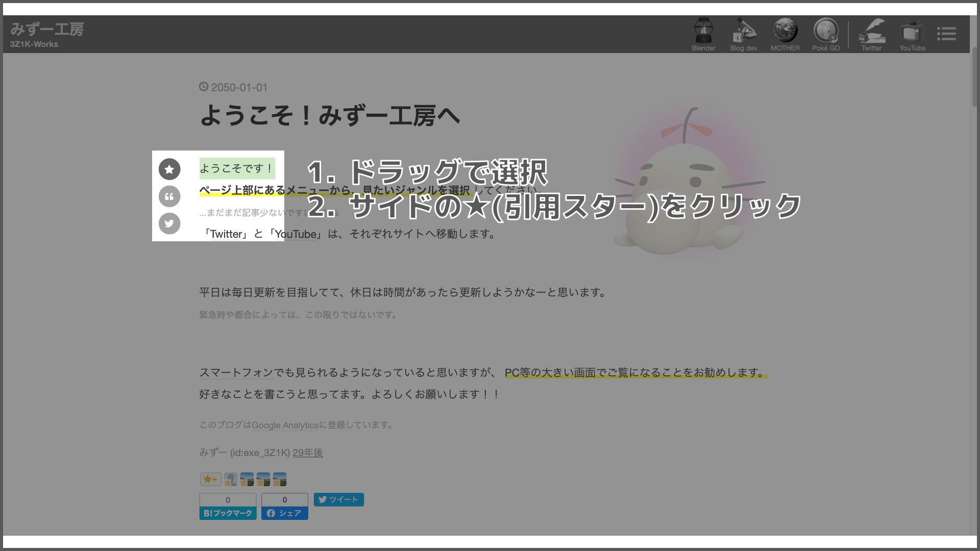Open the Blog dev. category
Screen dimensions: 980x551
744,35
